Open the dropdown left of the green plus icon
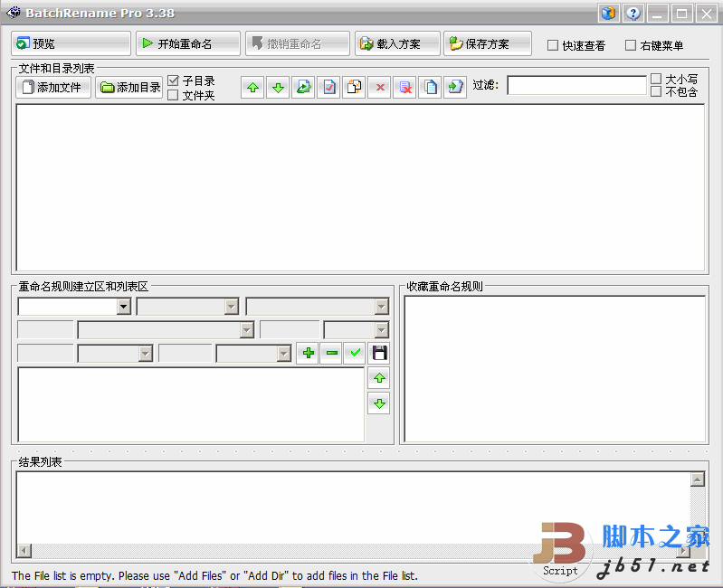This screenshot has height=588, width=723. 284,354
